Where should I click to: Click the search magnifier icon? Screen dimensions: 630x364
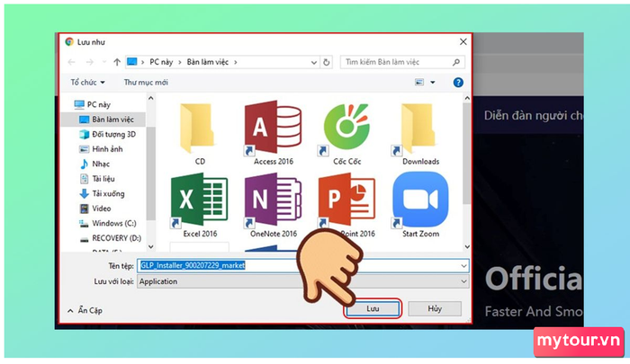pyautogui.click(x=456, y=62)
